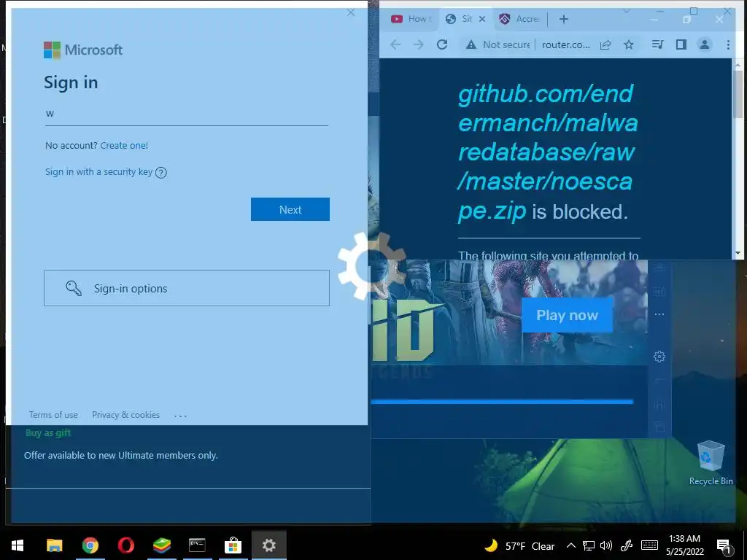Open the Recycle Bin desktop icon
Image resolution: width=747 pixels, height=560 pixels.
point(711,463)
